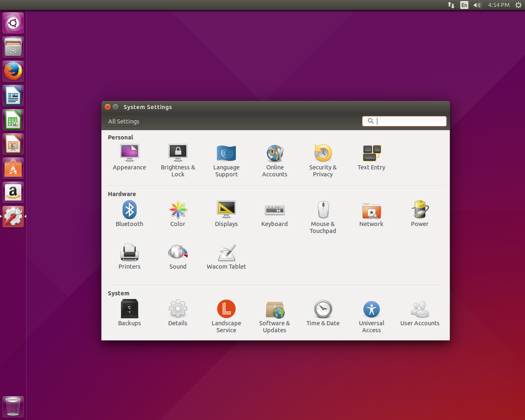Viewport: 525px width, 420px height.
Task: Open Software & Updates settings
Action: (x=274, y=317)
